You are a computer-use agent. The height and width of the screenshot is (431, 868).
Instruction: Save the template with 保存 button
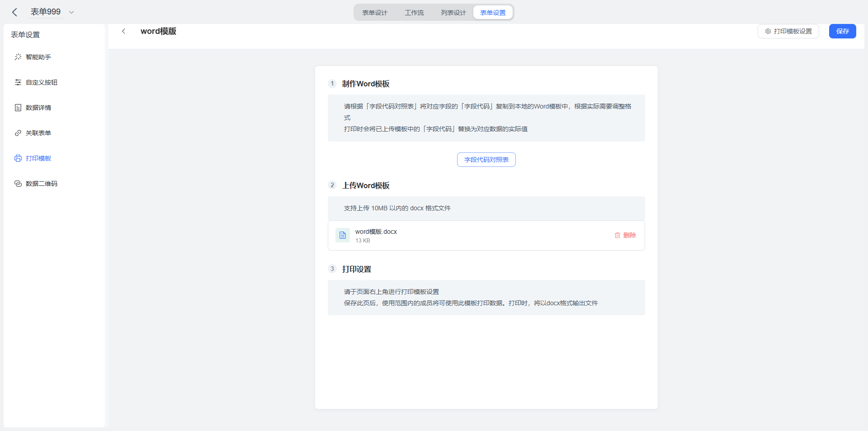pos(842,31)
